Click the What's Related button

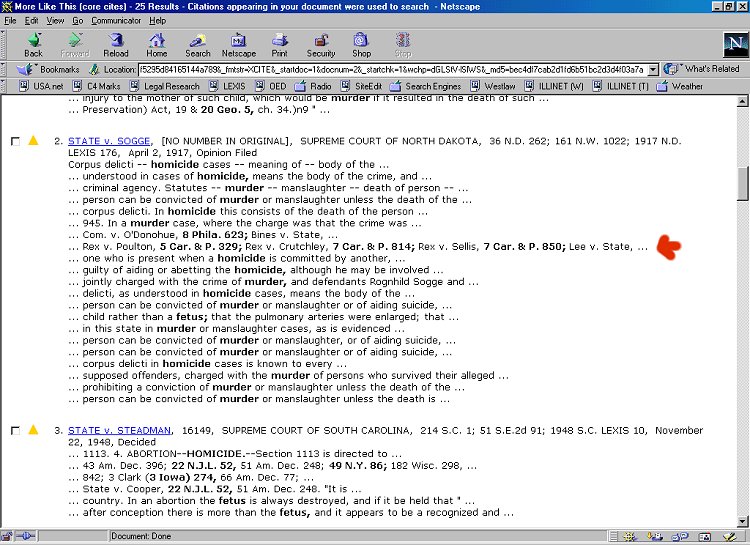702,69
